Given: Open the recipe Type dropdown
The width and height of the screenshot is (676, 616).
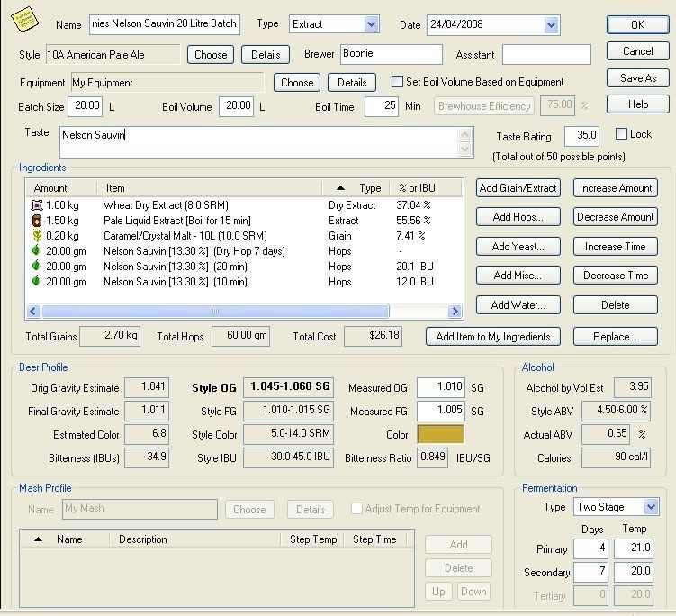Looking at the screenshot, I should click(371, 24).
